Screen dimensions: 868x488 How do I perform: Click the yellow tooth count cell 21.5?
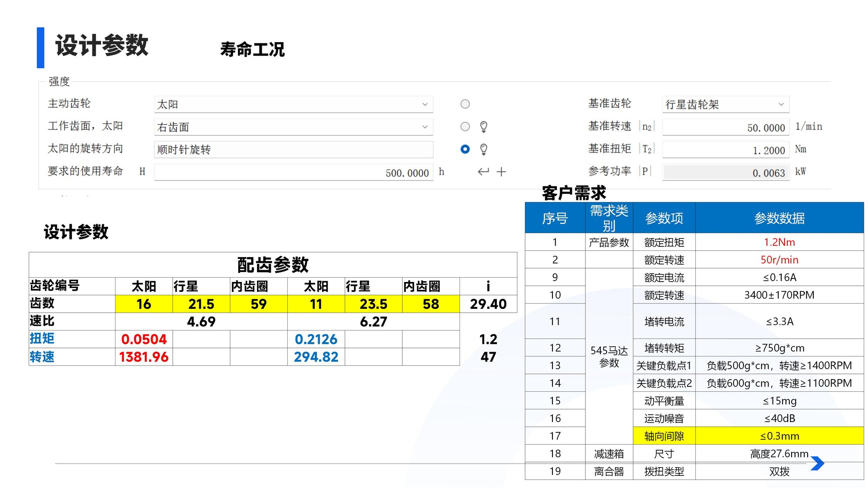pyautogui.click(x=201, y=304)
